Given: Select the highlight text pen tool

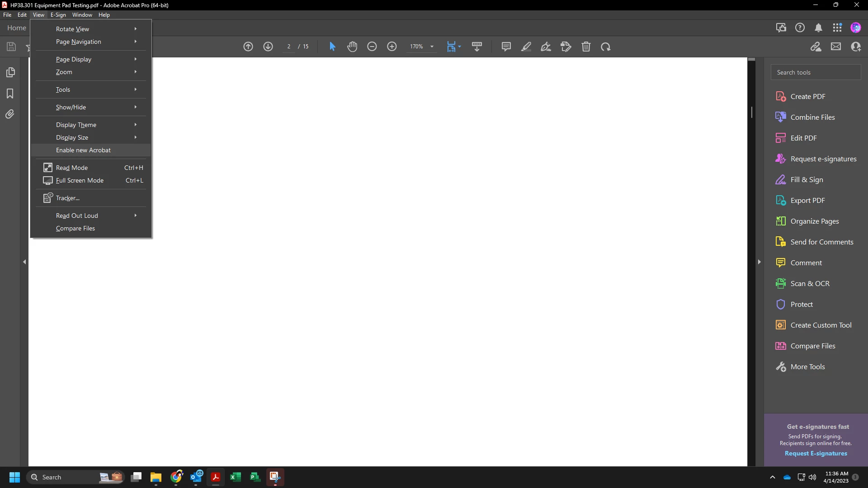Looking at the screenshot, I should tap(526, 47).
